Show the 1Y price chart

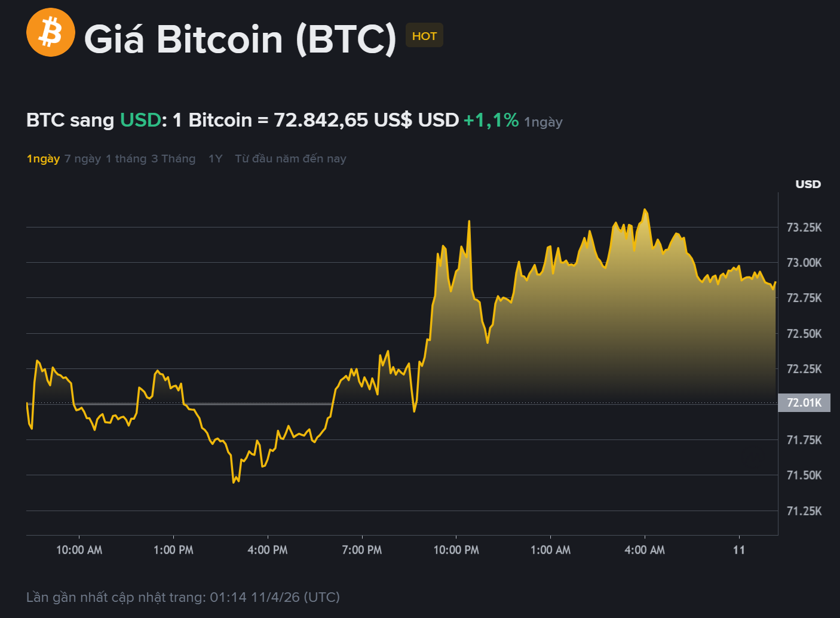tap(215, 159)
